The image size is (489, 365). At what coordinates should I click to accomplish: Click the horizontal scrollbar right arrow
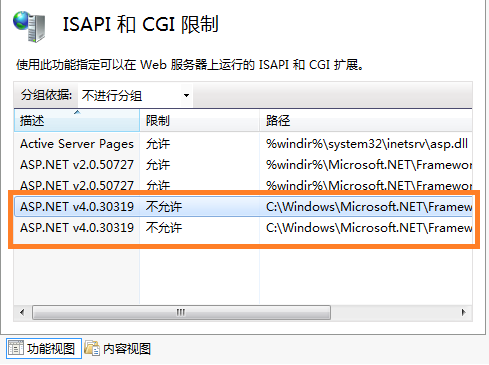(464, 313)
